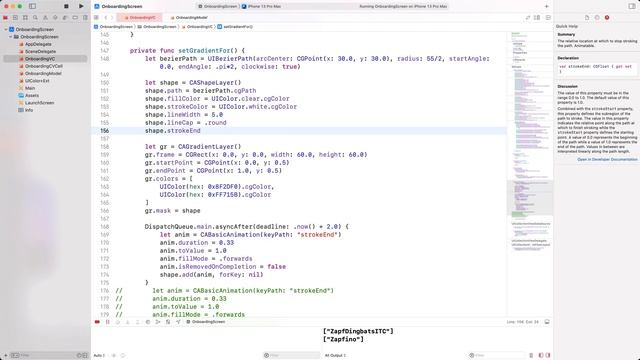Open the Symbol navigator icon
Image resolution: width=640 pixels, height=360 pixels.
click(25, 18)
